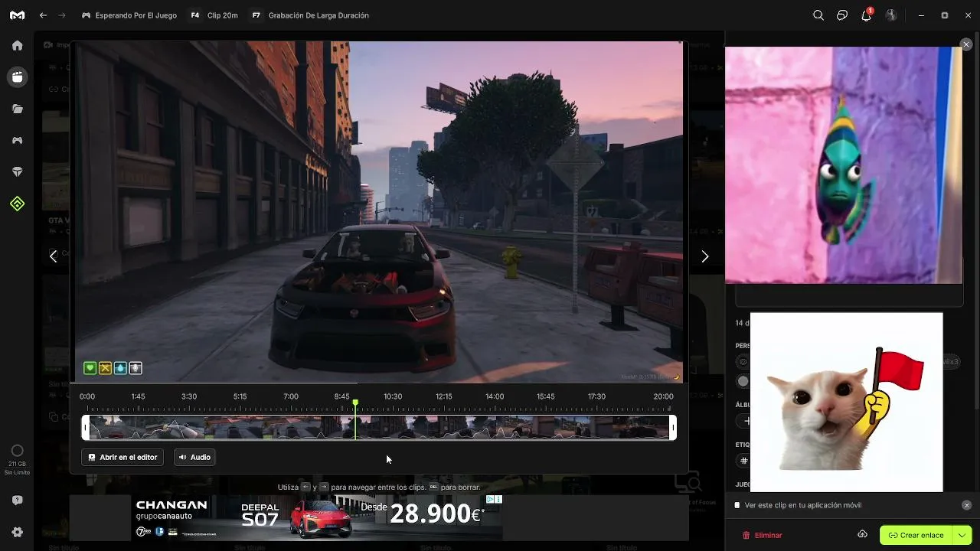This screenshot has width=980, height=551.
Task: Open the notifications bell
Action: tap(867, 15)
